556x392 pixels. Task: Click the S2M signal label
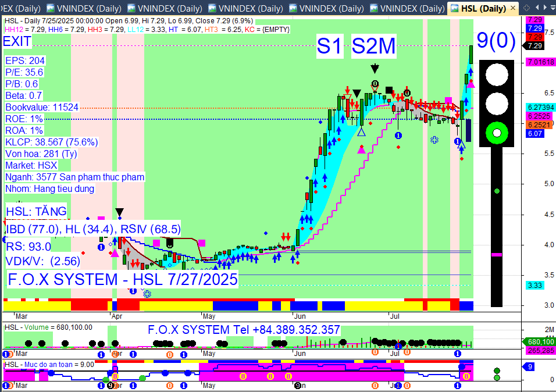[x=374, y=46]
